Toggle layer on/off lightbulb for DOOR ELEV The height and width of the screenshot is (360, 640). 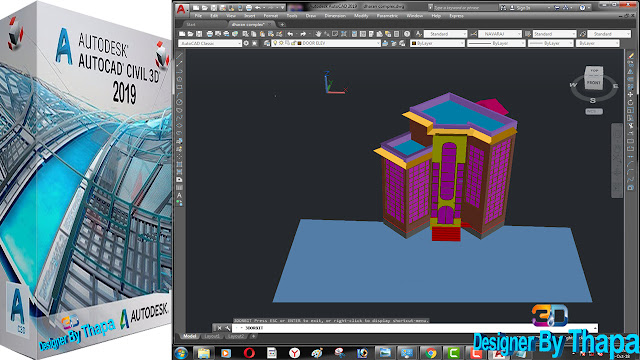tap(275, 43)
